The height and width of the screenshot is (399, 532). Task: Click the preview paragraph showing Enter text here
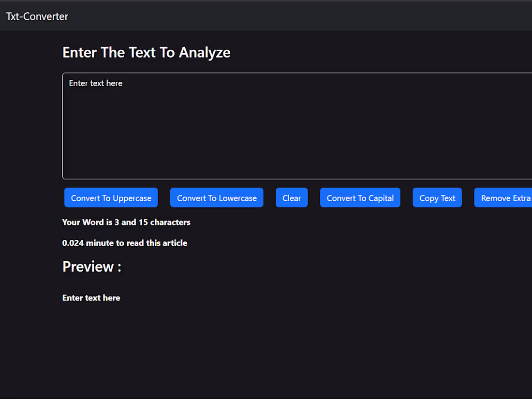click(91, 297)
